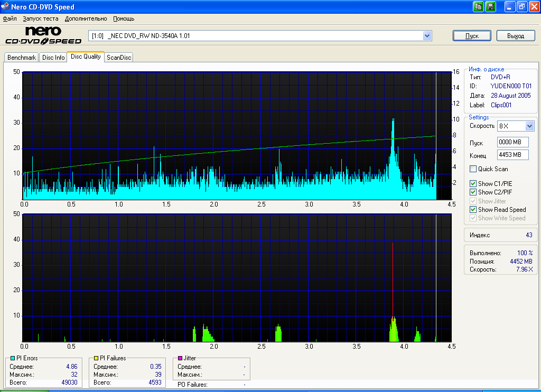
Task: Click the Выход exit button
Action: (516, 36)
